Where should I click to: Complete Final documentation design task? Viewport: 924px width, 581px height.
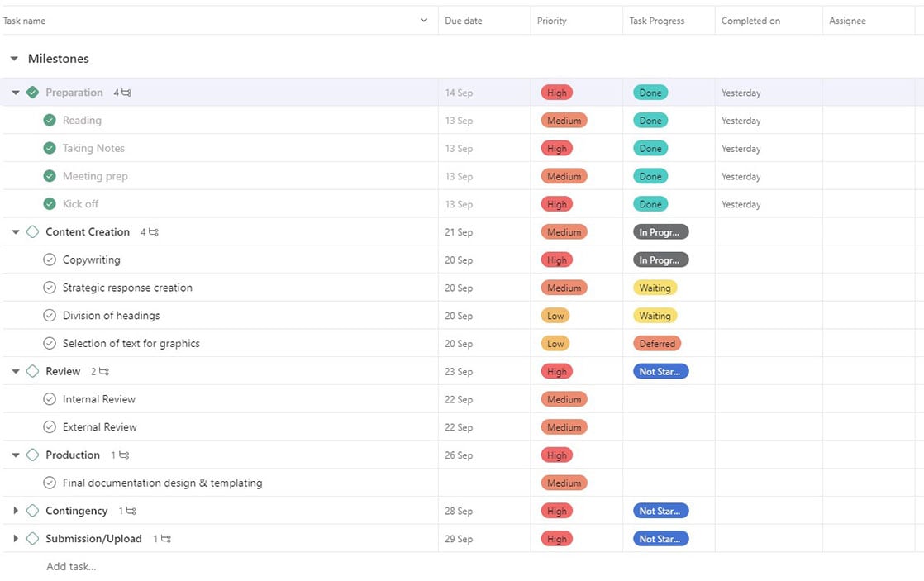point(50,483)
